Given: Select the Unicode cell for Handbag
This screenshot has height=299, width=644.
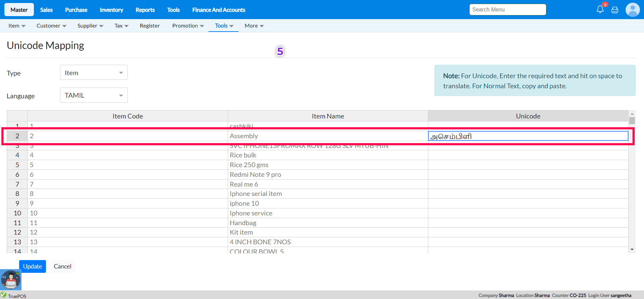Looking at the screenshot, I should 528,223.
